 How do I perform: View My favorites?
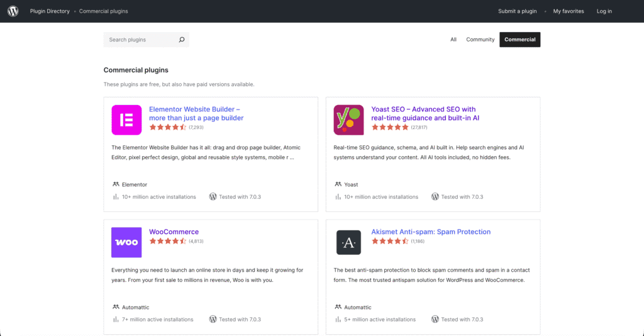coord(569,11)
